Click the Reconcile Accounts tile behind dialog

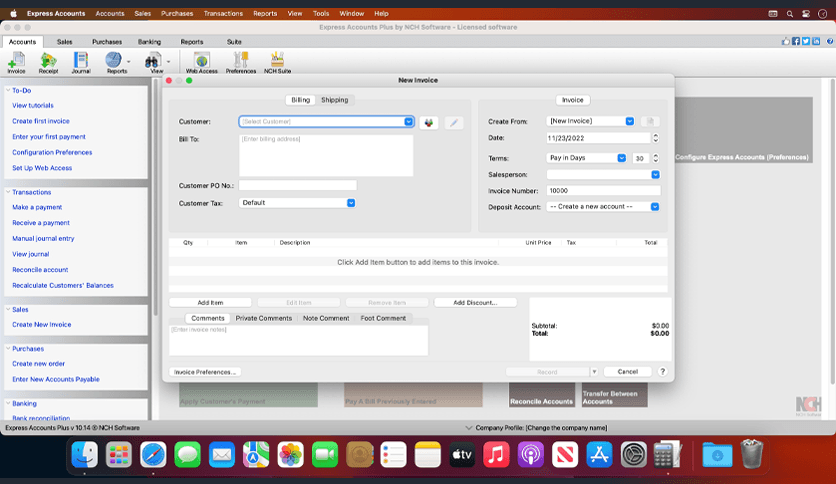[x=542, y=395]
